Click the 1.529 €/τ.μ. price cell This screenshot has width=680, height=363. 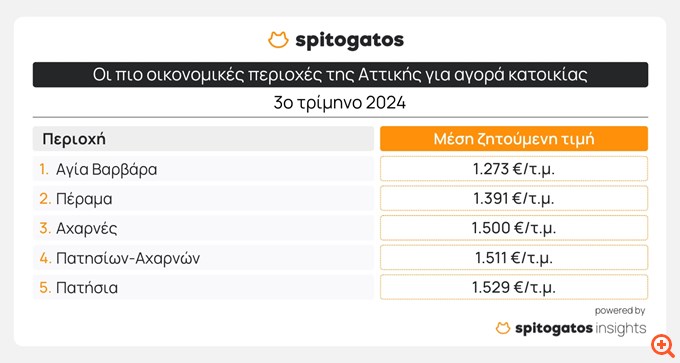[x=514, y=287]
